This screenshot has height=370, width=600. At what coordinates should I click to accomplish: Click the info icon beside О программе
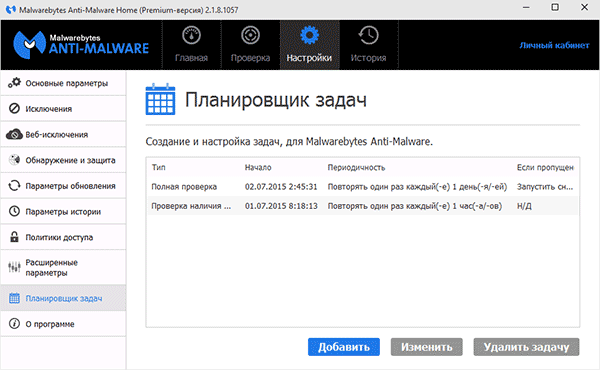pos(14,324)
